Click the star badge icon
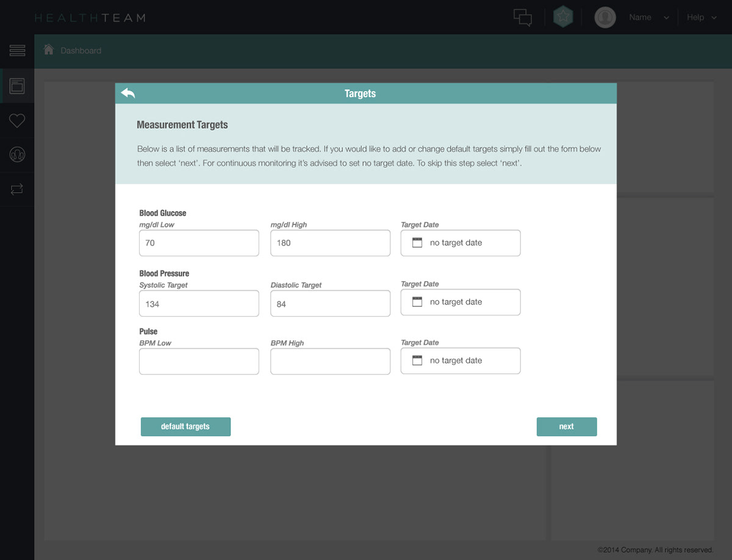The height and width of the screenshot is (560, 732). (x=563, y=17)
